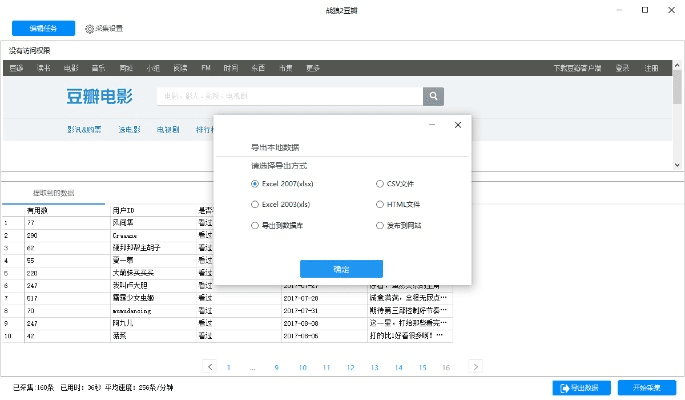
Task: Open the 选电影 sub-navigation link
Action: [129, 129]
